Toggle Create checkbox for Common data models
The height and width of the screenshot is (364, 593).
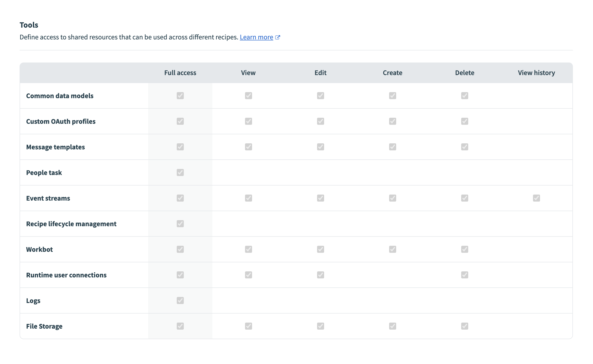point(392,96)
